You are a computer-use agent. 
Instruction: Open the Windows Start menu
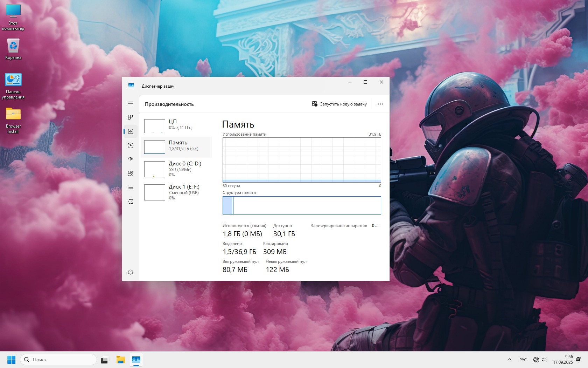(12, 360)
